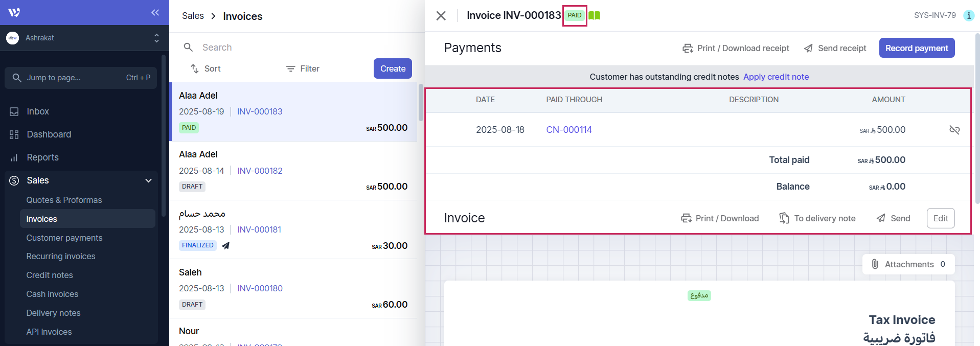Close the invoice detail panel
The width and height of the screenshot is (980, 346).
441,16
